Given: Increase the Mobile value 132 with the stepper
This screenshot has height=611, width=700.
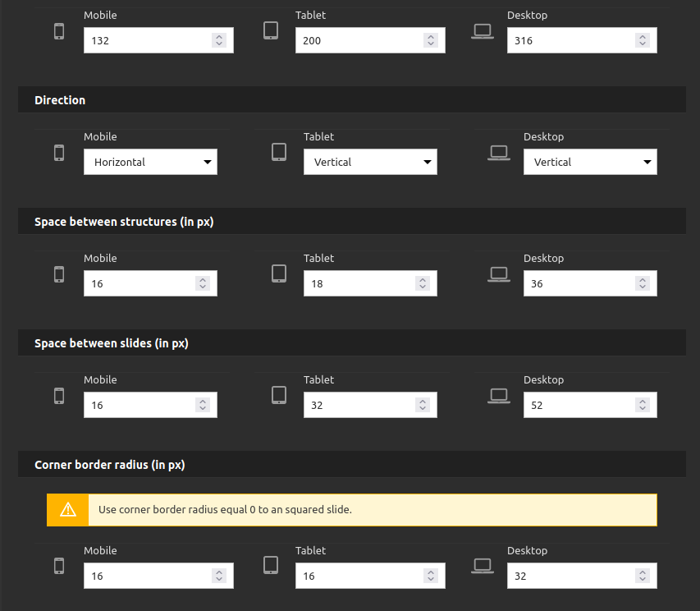Looking at the screenshot, I should click(219, 37).
